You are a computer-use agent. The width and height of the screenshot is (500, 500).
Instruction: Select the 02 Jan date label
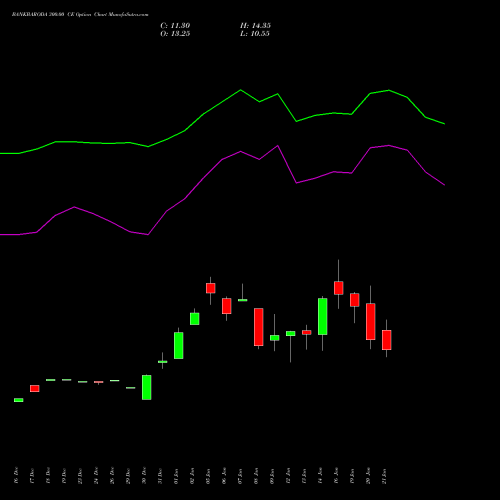click(192, 476)
